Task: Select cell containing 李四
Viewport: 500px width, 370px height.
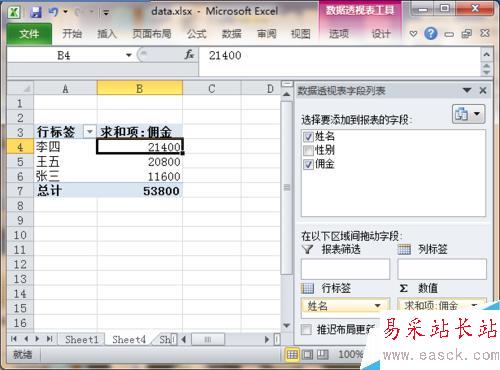Action: pos(65,147)
